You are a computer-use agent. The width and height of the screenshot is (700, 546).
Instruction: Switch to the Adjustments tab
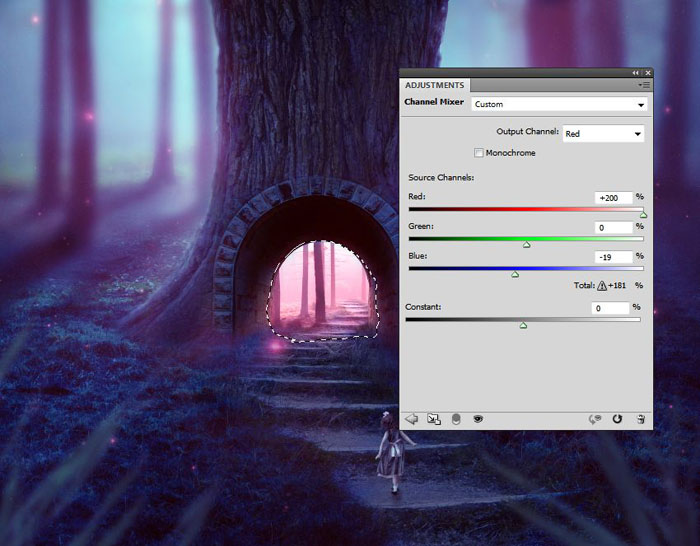tap(434, 85)
